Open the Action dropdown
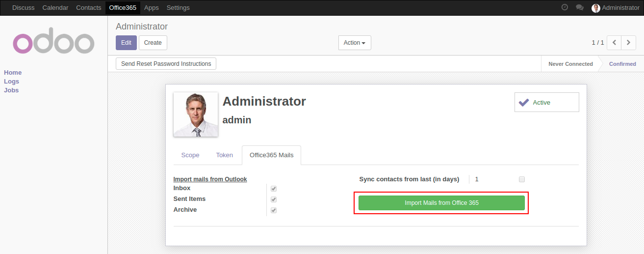The width and height of the screenshot is (644, 254). (x=355, y=43)
